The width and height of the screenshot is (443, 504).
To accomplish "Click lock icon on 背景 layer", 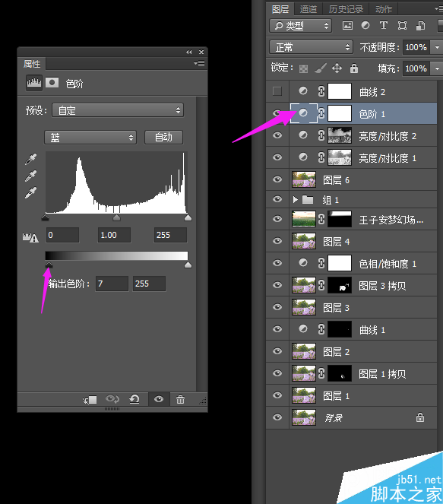I will click(x=420, y=417).
